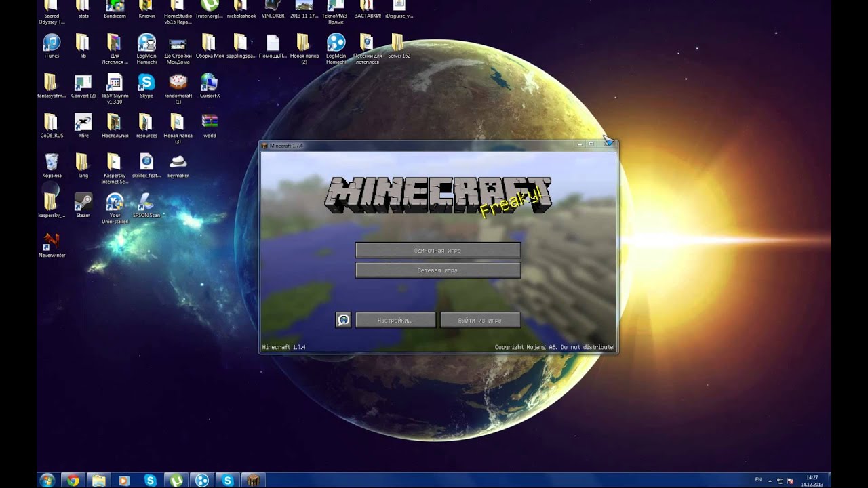Screen dimensions: 868x488
Task: Start a singleplayer game with Одиночная игра
Action: pyautogui.click(x=438, y=251)
